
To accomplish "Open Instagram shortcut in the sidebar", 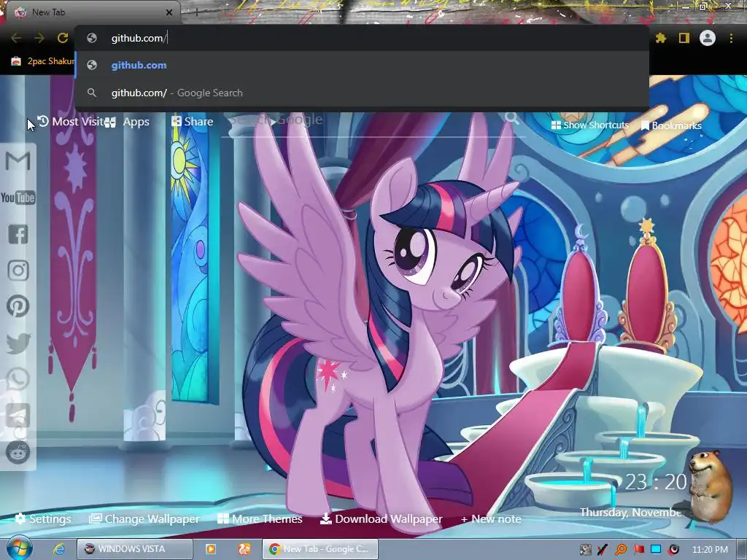I will pos(18,270).
